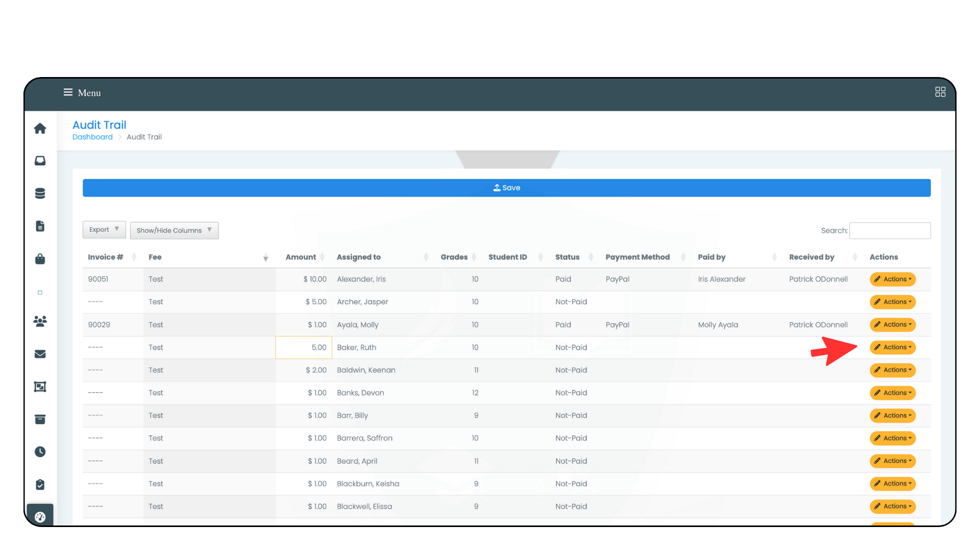This screenshot has width=980, height=551.
Task: Open the clipboard check sidebar icon
Action: 40,484
